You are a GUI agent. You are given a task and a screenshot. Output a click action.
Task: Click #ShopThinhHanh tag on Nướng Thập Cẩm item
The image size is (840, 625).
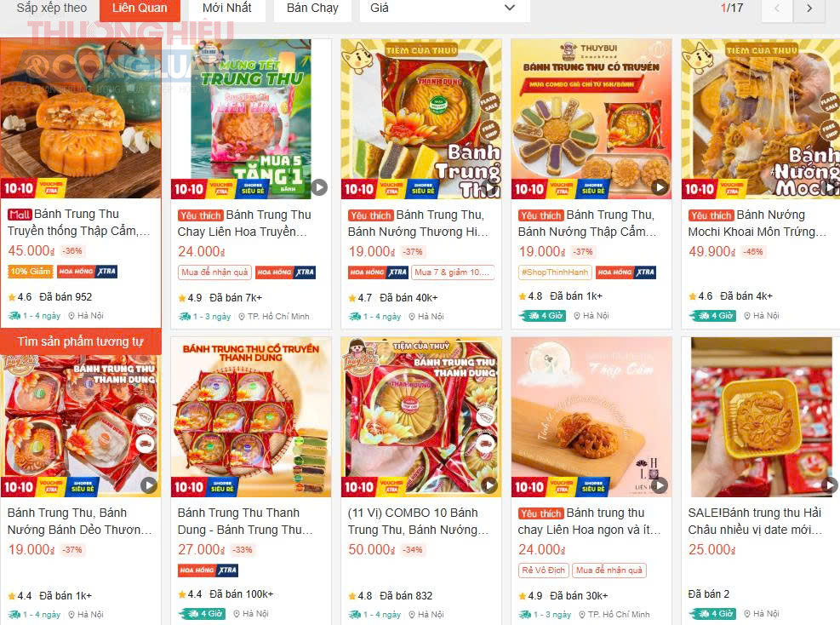point(554,272)
